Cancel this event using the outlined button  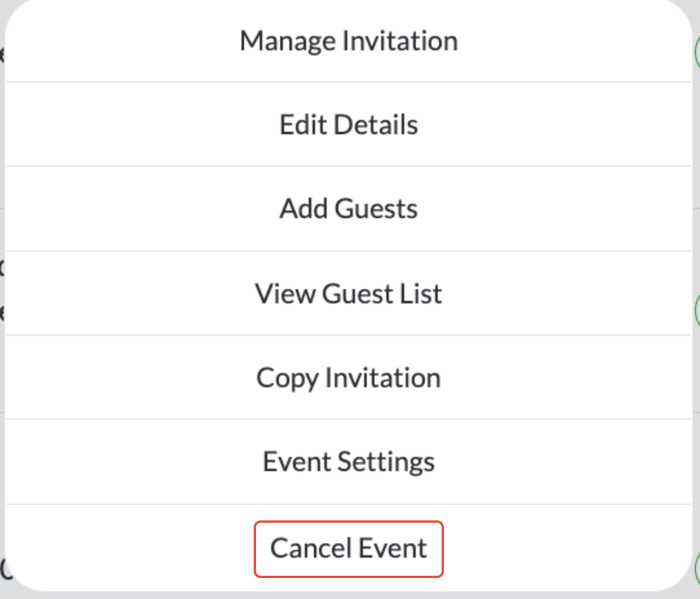(x=348, y=547)
